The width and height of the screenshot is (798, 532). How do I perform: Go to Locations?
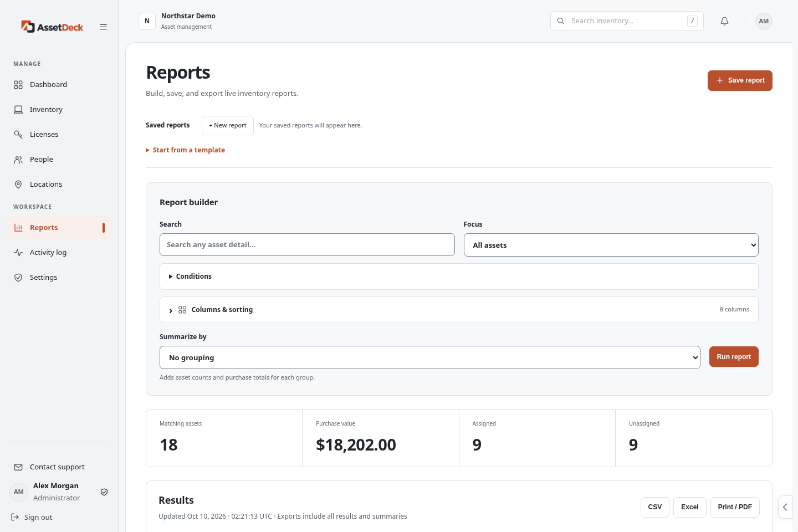click(x=59, y=184)
